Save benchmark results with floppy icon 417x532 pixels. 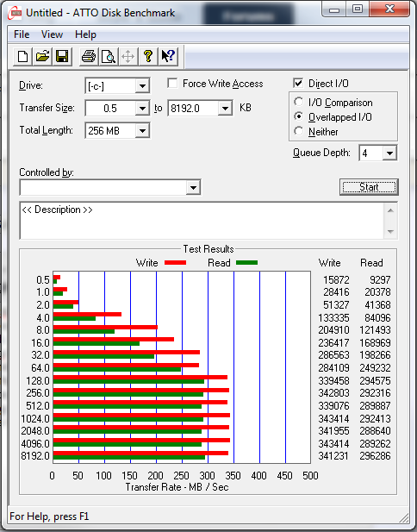(62, 56)
